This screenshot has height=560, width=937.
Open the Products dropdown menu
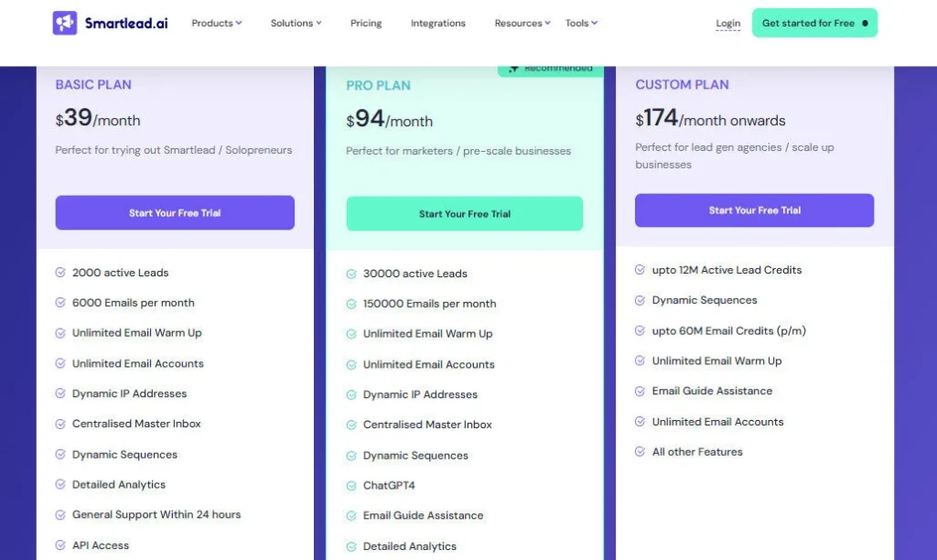216,22
